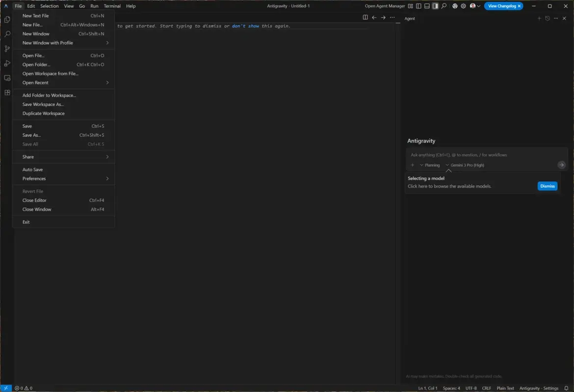Toggle the bottom panel visibility icon

tap(427, 5)
